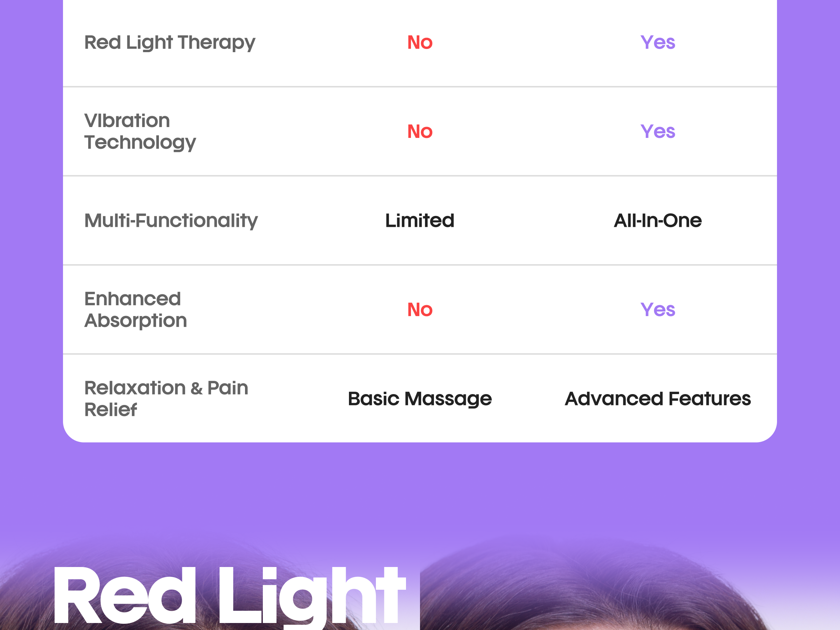Click the 'Red Light Therapy' row label

(170, 42)
